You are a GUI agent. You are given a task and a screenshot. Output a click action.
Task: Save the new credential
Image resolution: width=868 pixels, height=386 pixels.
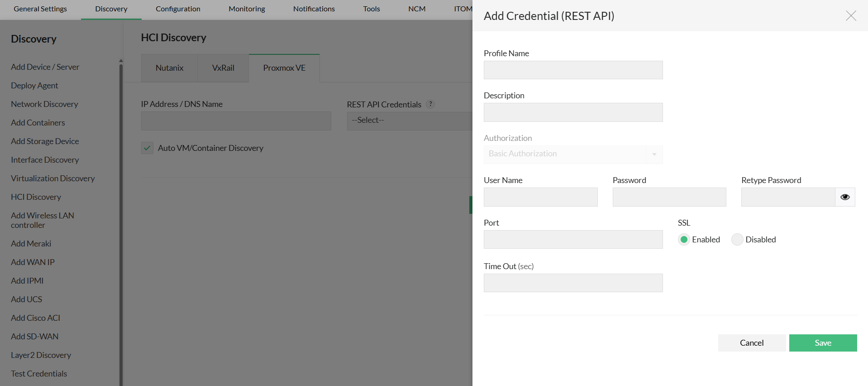pos(823,343)
